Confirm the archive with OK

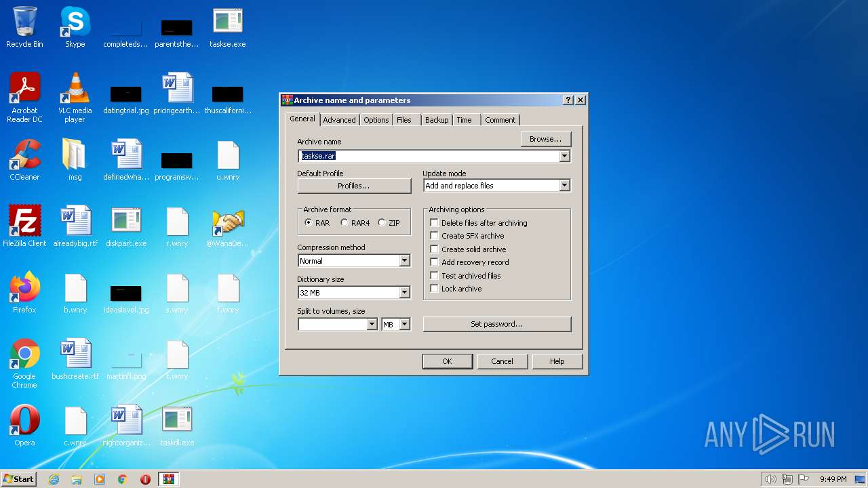[x=447, y=361]
